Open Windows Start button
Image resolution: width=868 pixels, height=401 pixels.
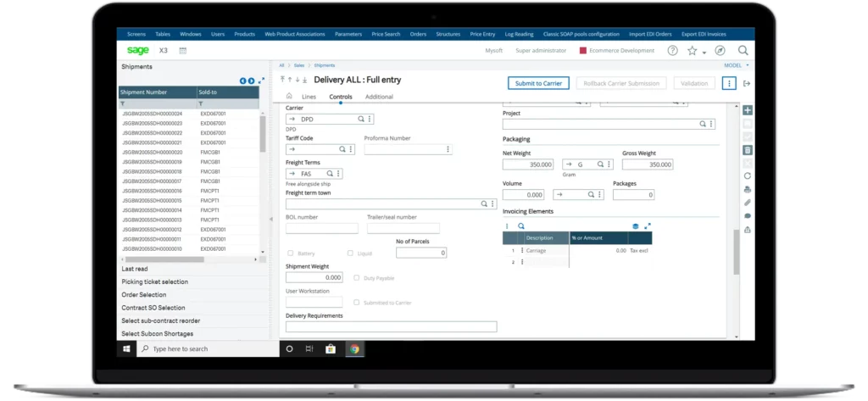[126, 349]
